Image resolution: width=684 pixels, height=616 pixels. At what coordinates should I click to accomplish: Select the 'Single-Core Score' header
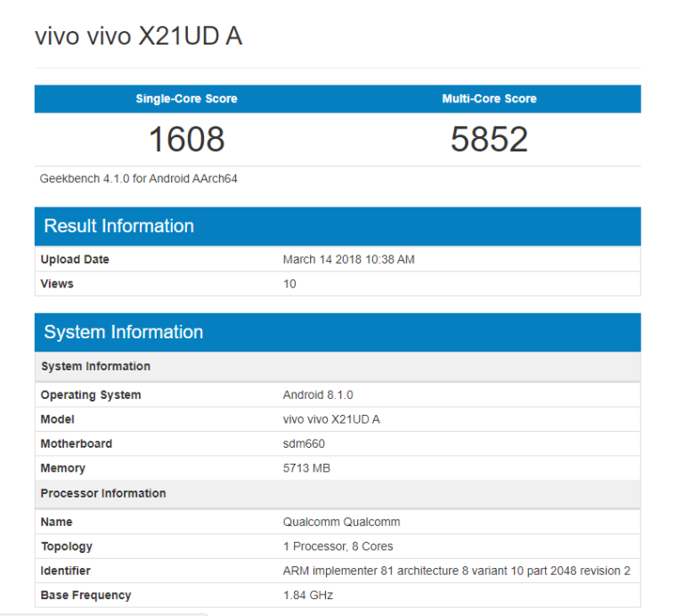coord(186,99)
